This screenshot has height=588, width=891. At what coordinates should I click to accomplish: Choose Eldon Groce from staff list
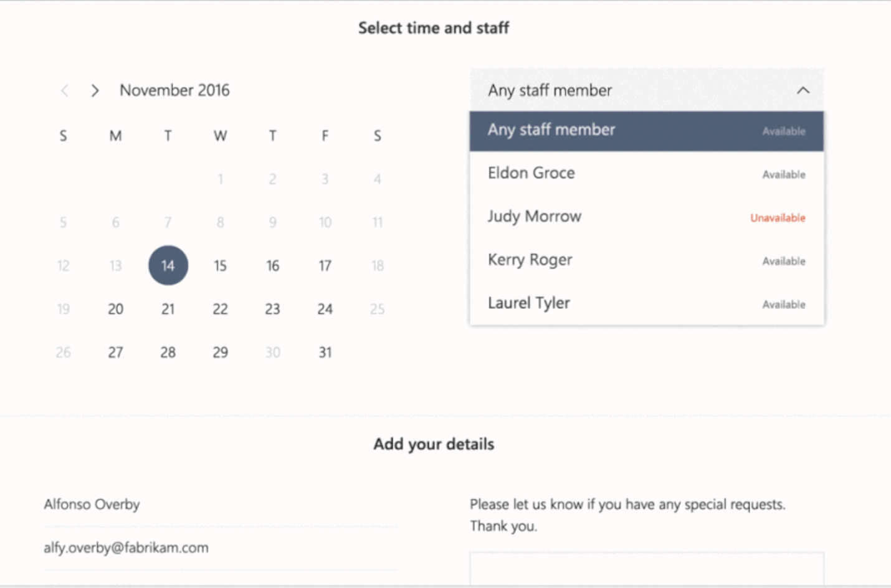pyautogui.click(x=646, y=174)
